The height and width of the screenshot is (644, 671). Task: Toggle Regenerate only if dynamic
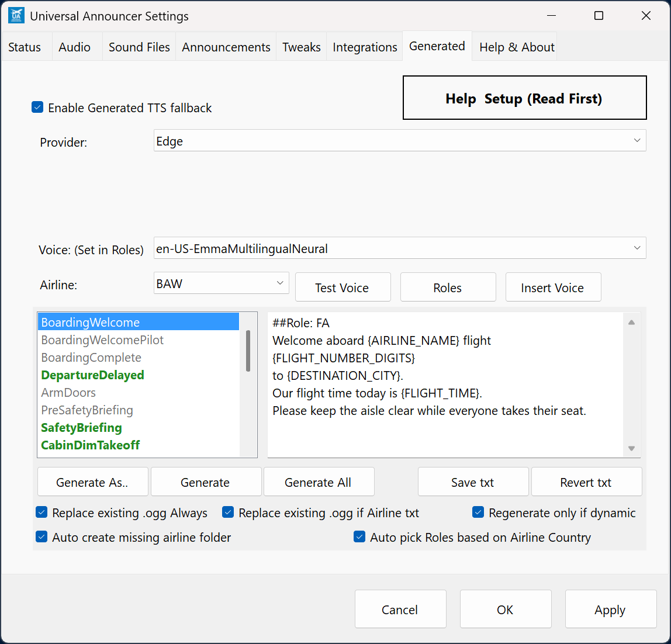tap(478, 512)
